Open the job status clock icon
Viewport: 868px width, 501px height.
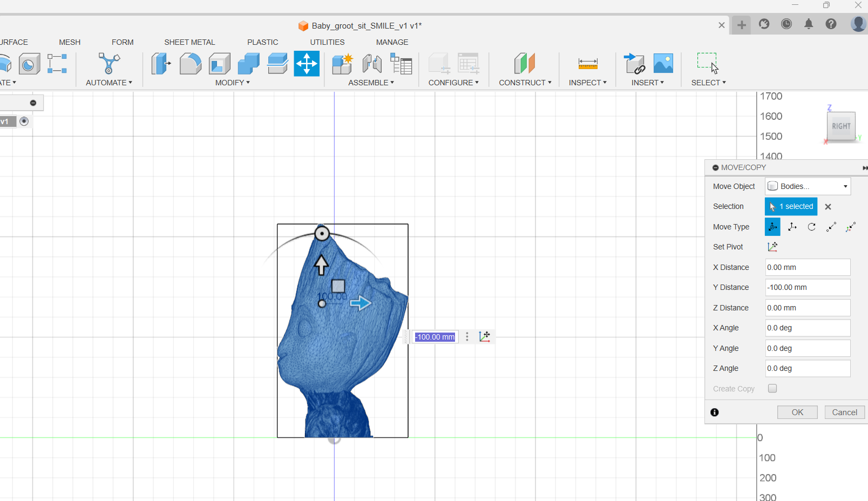click(786, 24)
